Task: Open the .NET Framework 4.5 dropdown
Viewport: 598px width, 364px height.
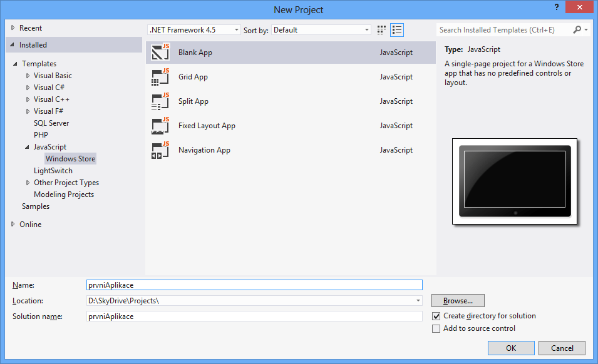Action: (236, 29)
